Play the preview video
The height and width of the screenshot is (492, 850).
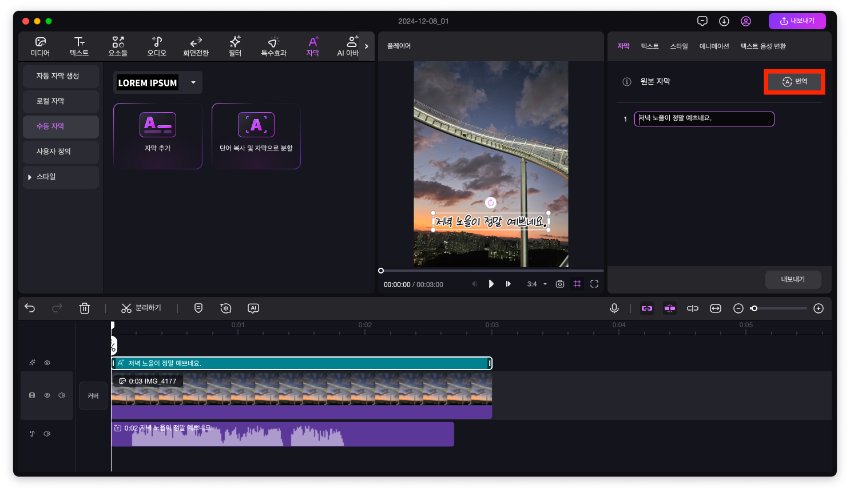[491, 284]
